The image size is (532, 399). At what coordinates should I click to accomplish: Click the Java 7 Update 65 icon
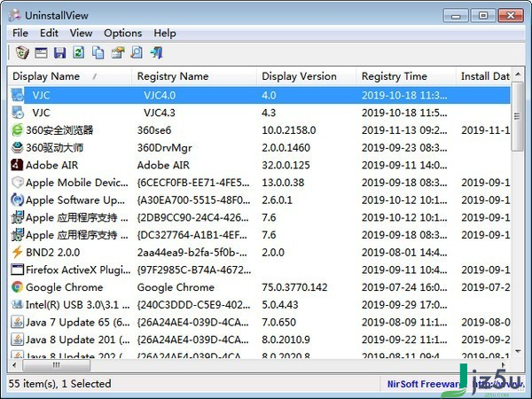(x=18, y=322)
